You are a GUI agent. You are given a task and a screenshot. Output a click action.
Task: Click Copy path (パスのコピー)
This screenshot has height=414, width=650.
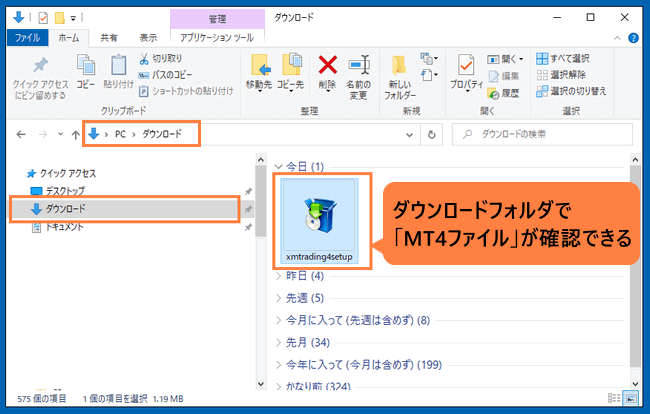165,75
